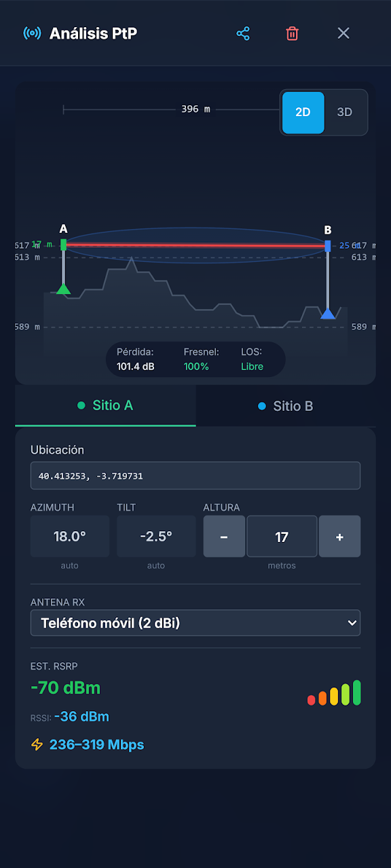The width and height of the screenshot is (391, 868).
Task: Click the red line-of-sight link line
Action: (195, 245)
